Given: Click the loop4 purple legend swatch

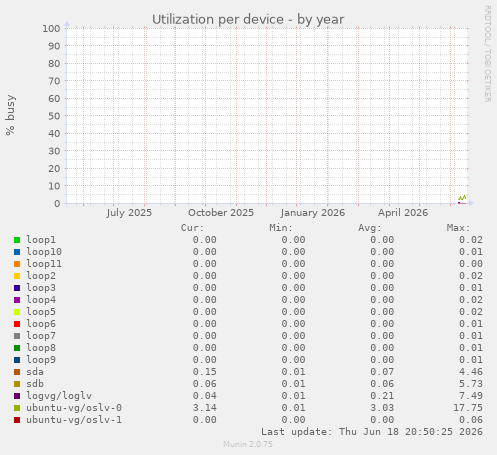Looking at the screenshot, I should 17,300.
